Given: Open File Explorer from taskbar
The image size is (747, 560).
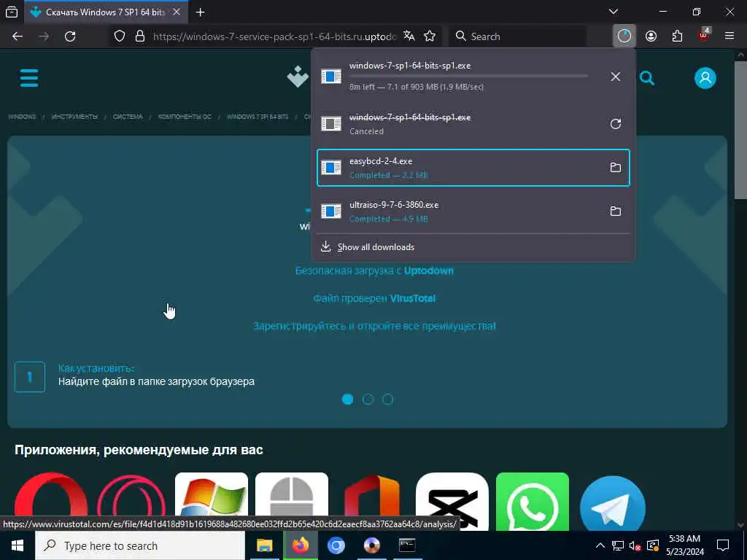Looking at the screenshot, I should pos(264,545).
